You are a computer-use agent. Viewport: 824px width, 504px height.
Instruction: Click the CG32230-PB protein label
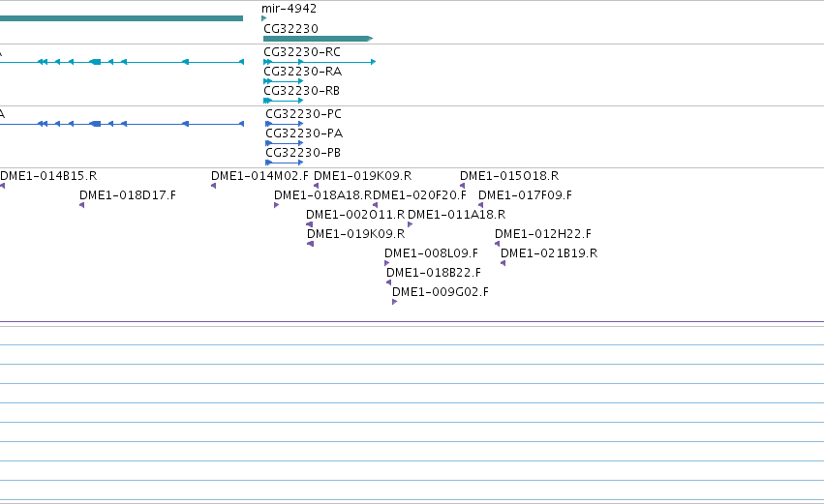[303, 153]
